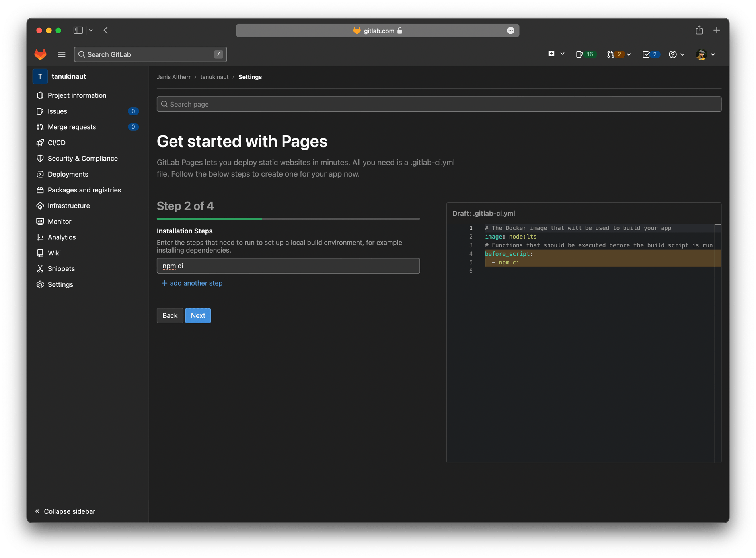Select the CI/CD section in the sidebar
This screenshot has height=558, width=756.
coord(57,142)
